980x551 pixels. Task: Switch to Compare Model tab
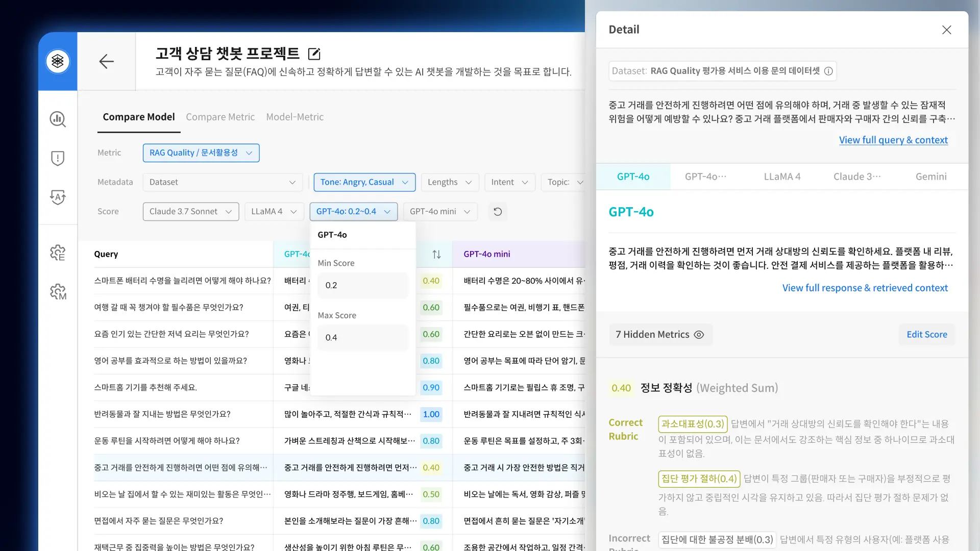139,117
